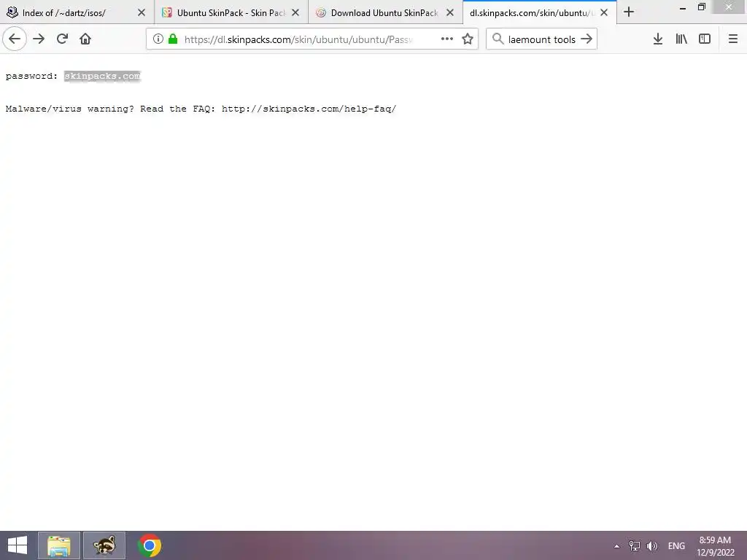Open the network status tray icon
This screenshot has width=747, height=560.
point(635,545)
